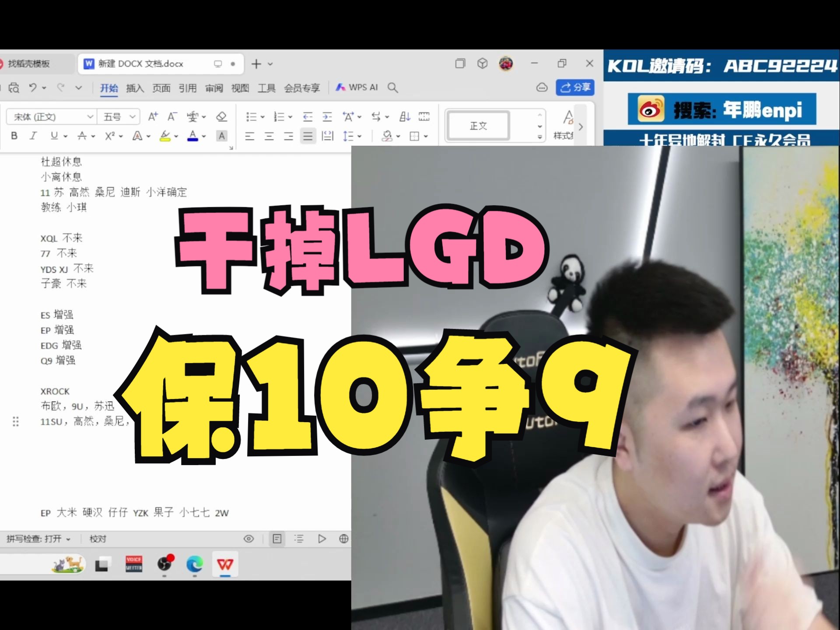Align text left
This screenshot has height=630, width=840.
tap(249, 136)
